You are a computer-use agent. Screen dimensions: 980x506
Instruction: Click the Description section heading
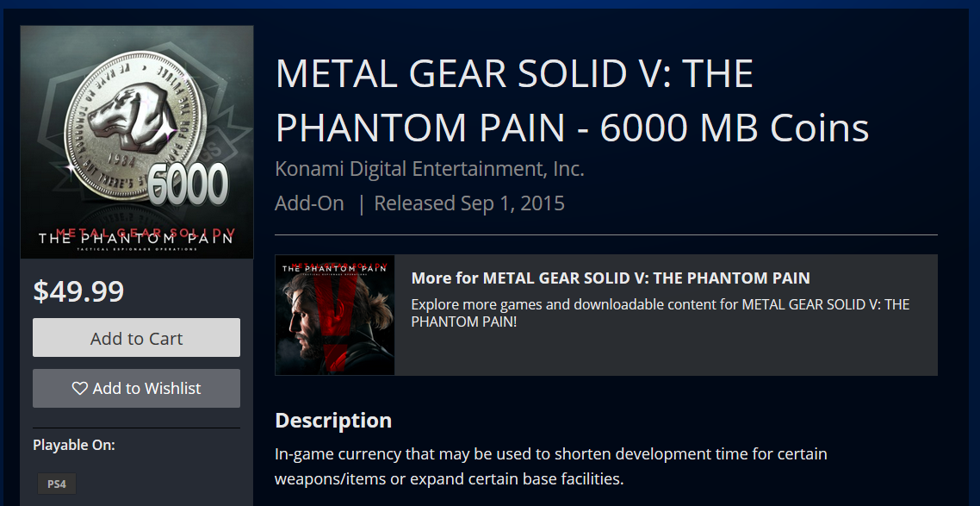point(332,421)
